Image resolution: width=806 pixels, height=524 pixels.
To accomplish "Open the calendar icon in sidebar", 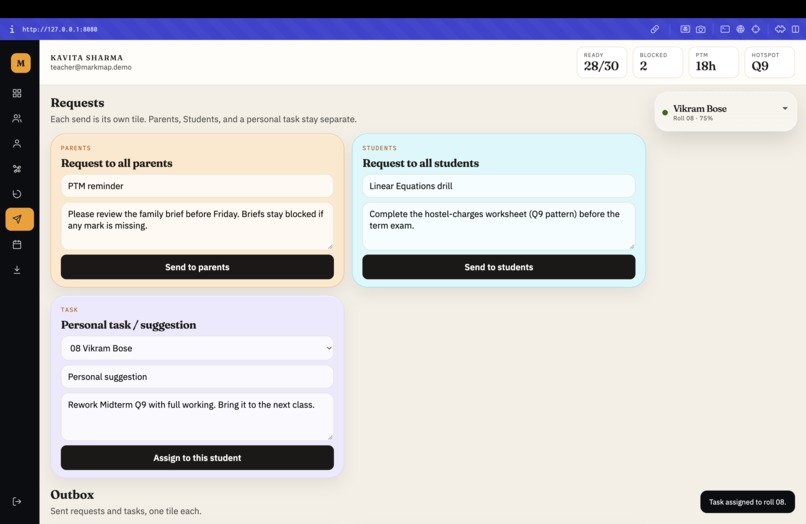I will tap(17, 244).
